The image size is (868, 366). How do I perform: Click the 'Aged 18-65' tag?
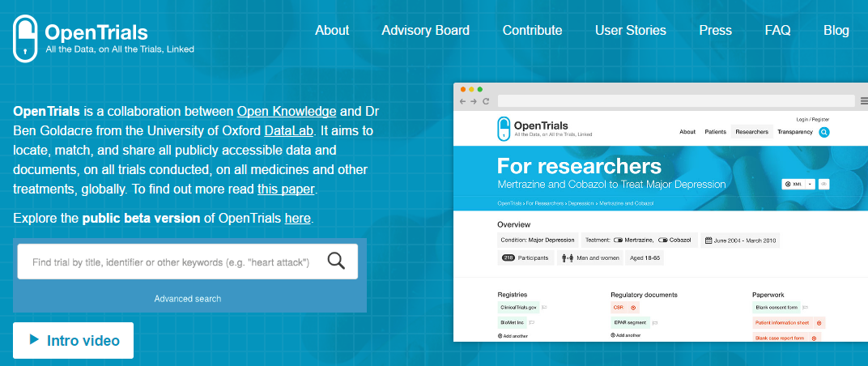(x=644, y=258)
